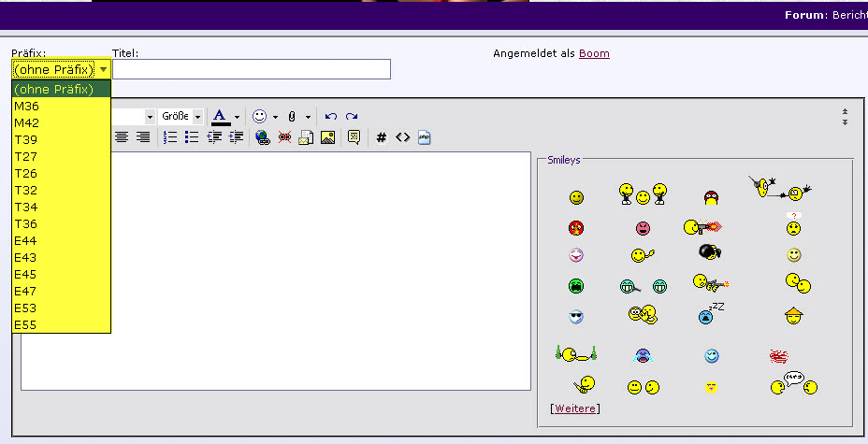Choose prefix E44 from the list
Viewport: 868px width, 444px height.
coord(62,240)
